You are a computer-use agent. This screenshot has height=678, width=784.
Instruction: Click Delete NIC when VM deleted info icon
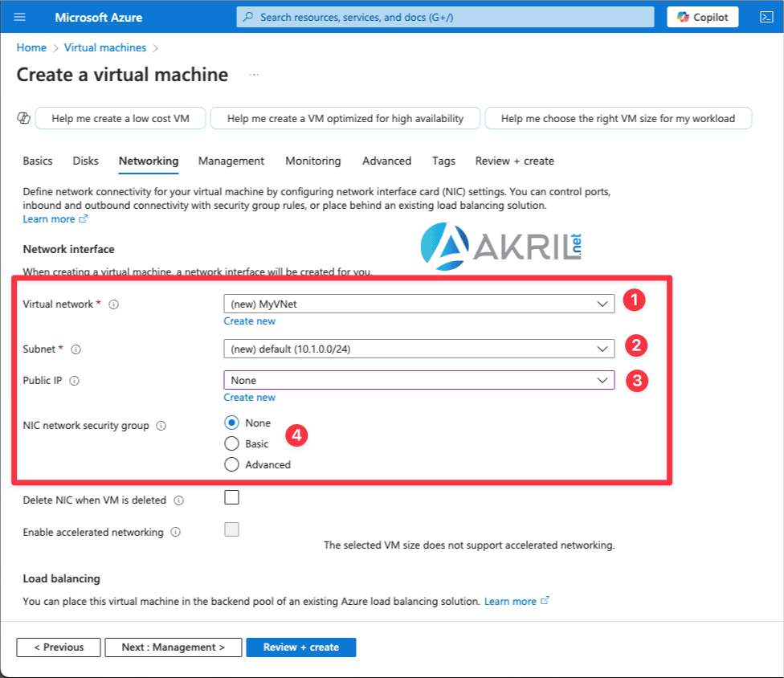[178, 500]
